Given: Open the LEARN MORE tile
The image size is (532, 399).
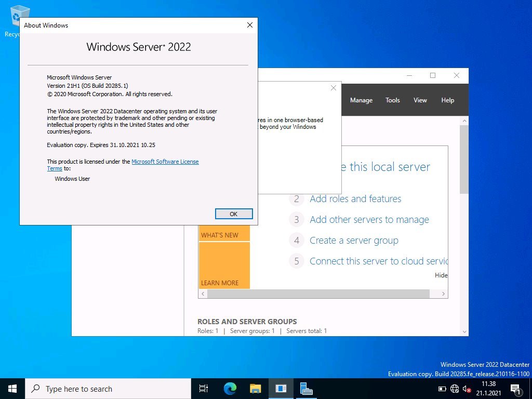Looking at the screenshot, I should tap(224, 265).
